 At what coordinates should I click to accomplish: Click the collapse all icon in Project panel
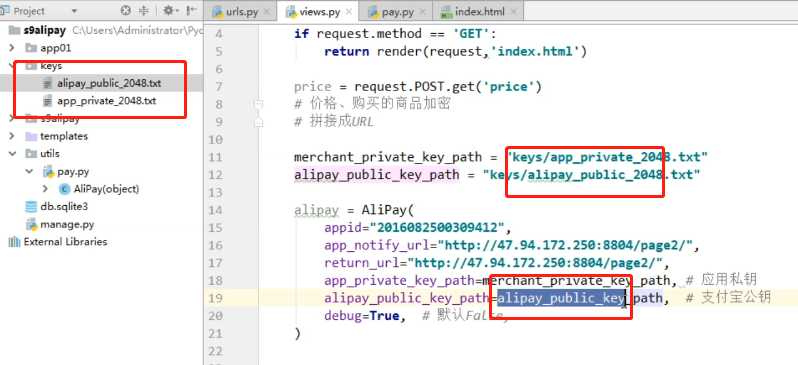click(x=144, y=11)
